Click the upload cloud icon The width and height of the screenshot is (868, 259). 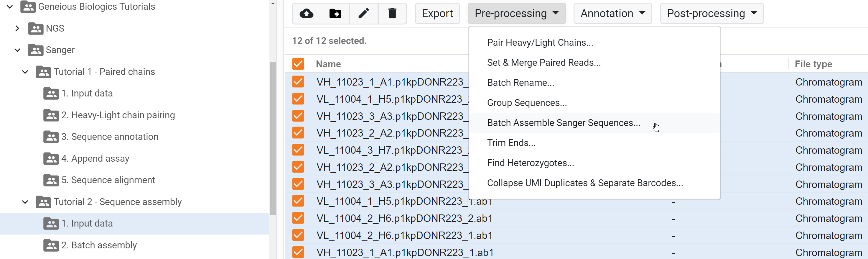(x=306, y=14)
